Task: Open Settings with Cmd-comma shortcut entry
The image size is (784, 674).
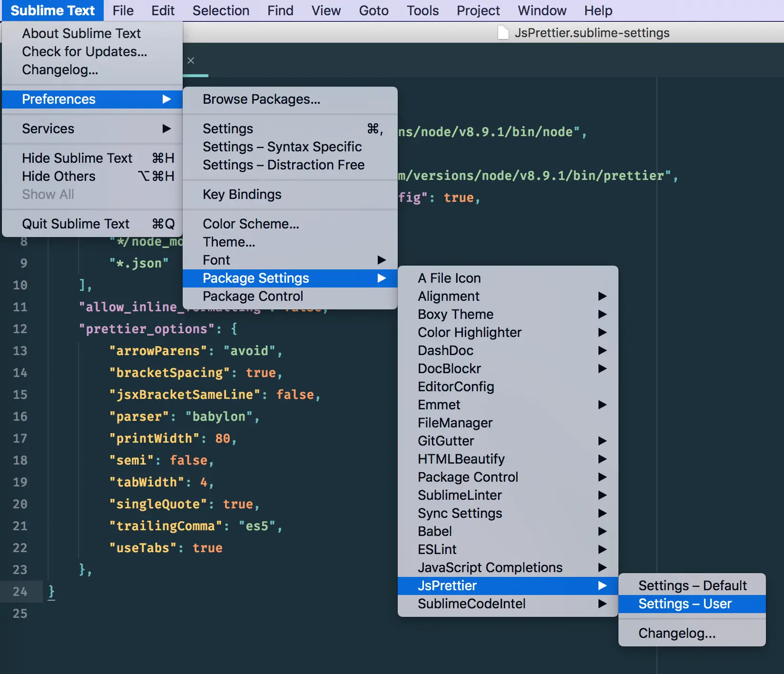Action: coord(290,129)
